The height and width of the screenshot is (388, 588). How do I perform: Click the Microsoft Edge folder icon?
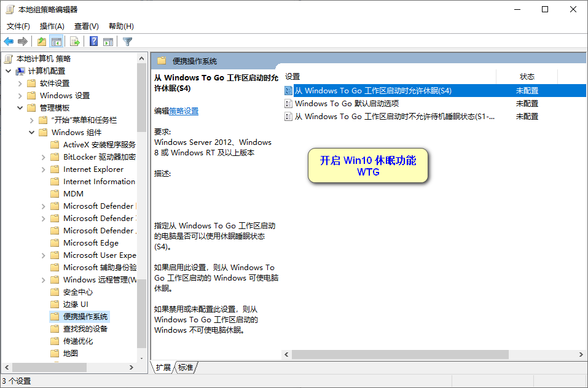55,243
